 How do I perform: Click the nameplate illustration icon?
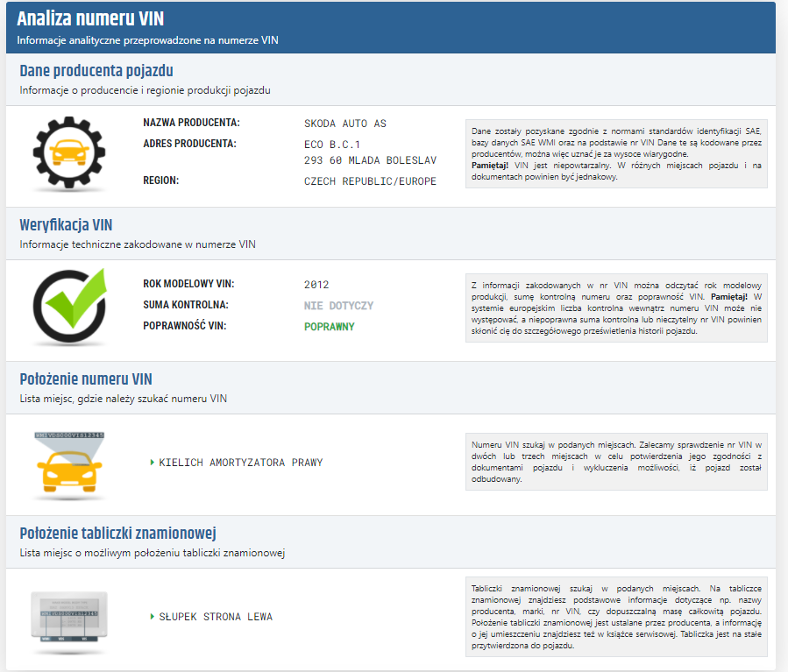tap(69, 619)
